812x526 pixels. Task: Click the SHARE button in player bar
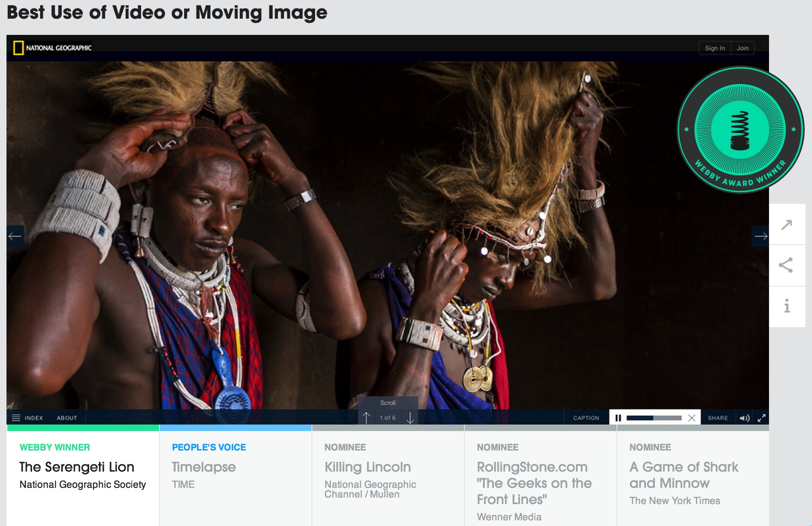point(717,418)
